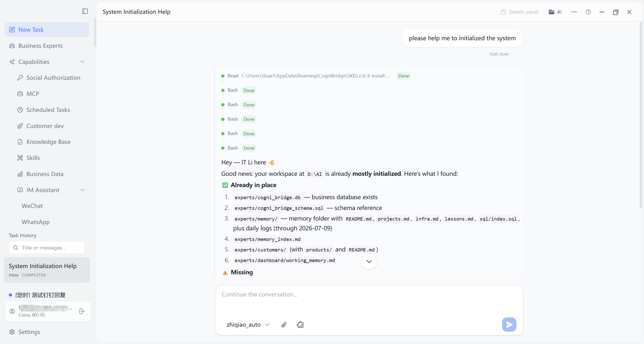Screen dimensions: 644x344
Task: Select WhatsApp under IM Assistant
Action: click(x=35, y=222)
